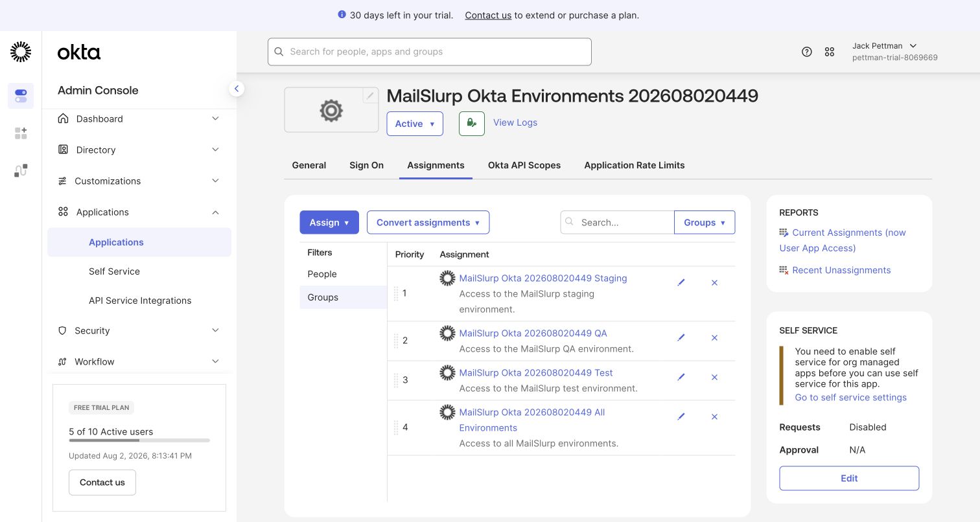Image resolution: width=980 pixels, height=522 pixels.
Task: Filter assignments by Groups
Action: (x=343, y=297)
